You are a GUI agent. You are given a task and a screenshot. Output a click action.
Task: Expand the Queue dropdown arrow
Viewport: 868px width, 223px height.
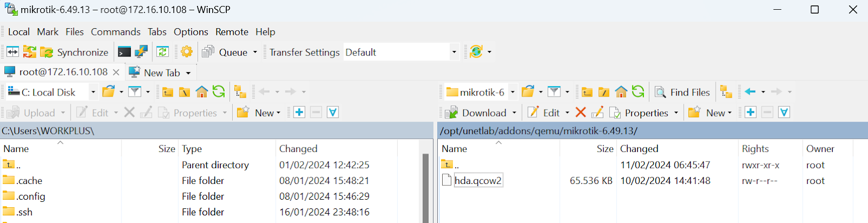pyautogui.click(x=255, y=52)
